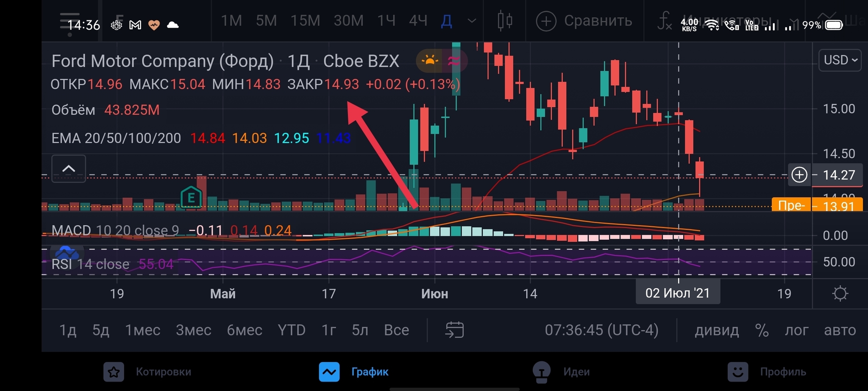The image size is (868, 391).
Task: Open the candlestick chart style icon
Action: (x=504, y=20)
